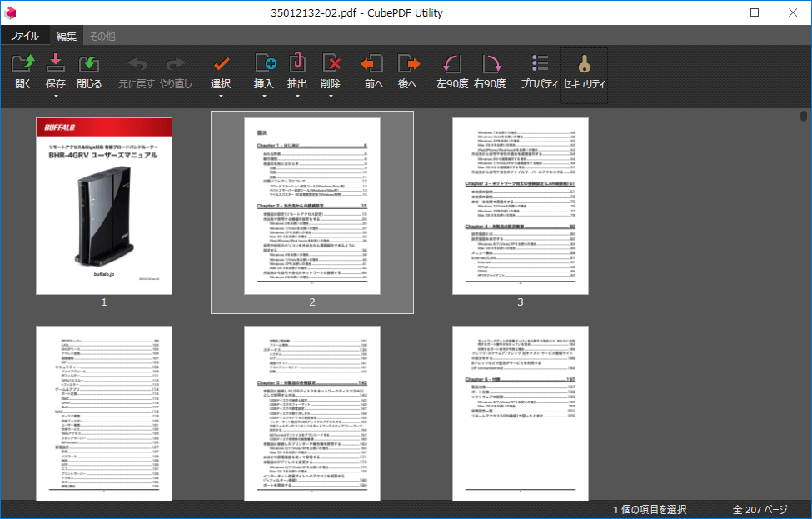Click the Extract (抽出) icon
This screenshot has width=812, height=519.
[297, 64]
